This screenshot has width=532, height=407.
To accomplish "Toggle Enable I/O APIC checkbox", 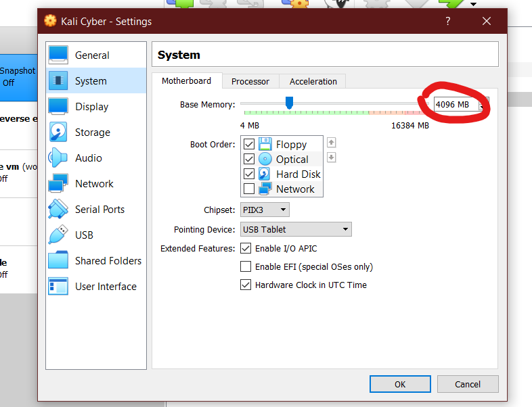I will tap(246, 248).
